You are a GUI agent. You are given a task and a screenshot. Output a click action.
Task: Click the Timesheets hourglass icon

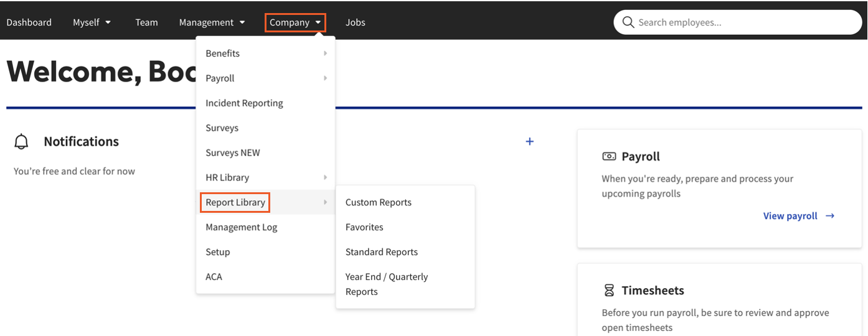pyautogui.click(x=609, y=291)
